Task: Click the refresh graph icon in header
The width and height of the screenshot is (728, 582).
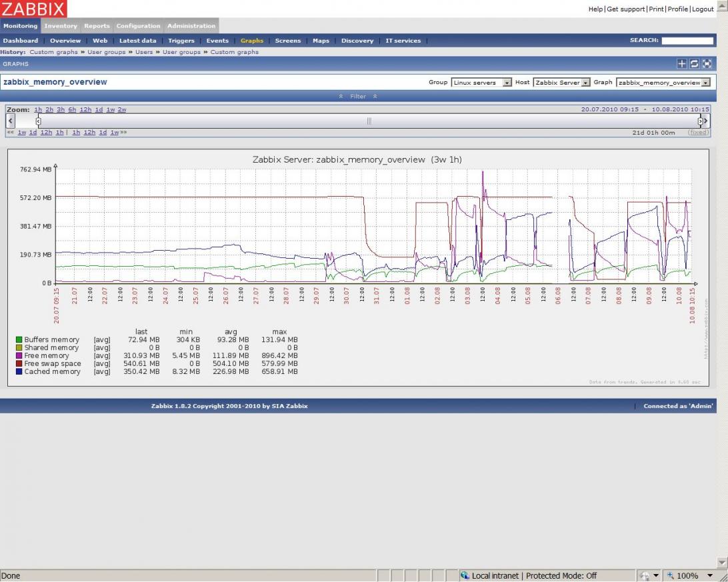Action: pos(694,64)
